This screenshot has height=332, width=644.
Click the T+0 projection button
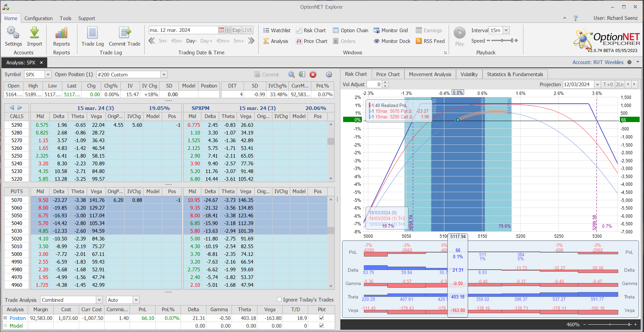pos(608,85)
